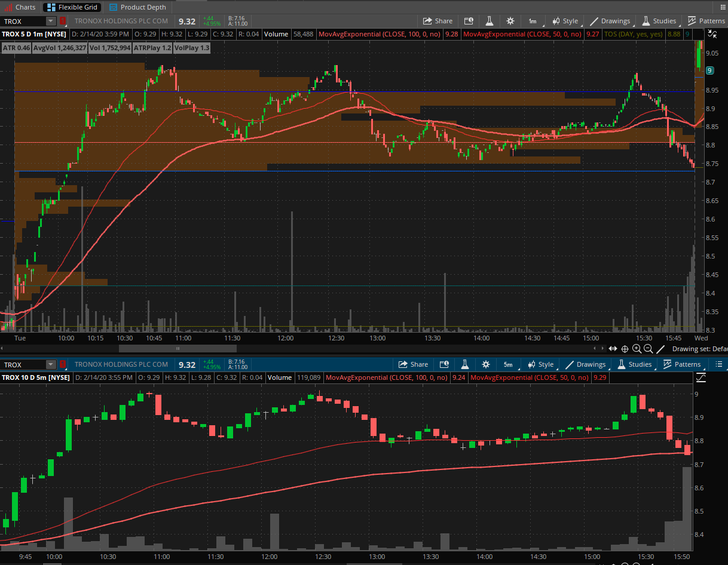Open the lower chart Drawings menu
This screenshot has height=565, width=728.
(585, 364)
